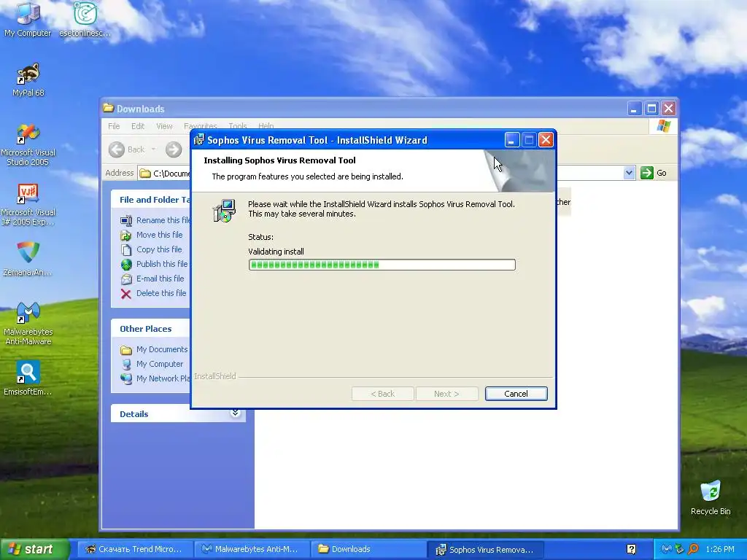Click the My Computer icon in Other Places

click(125, 365)
